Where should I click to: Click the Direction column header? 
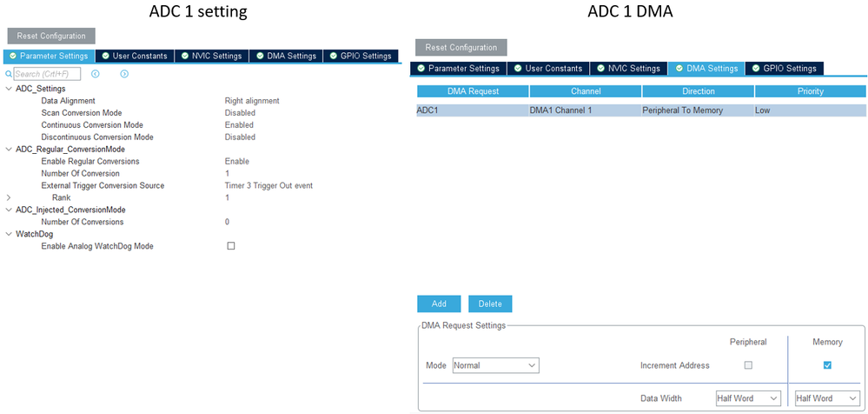(698, 91)
